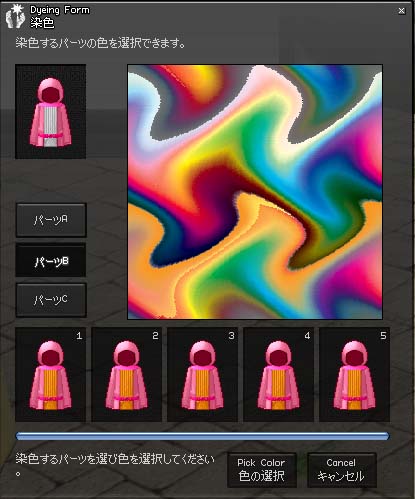Click the Dyeing Form hands icon
415x499 pixels.
[x=16, y=17]
